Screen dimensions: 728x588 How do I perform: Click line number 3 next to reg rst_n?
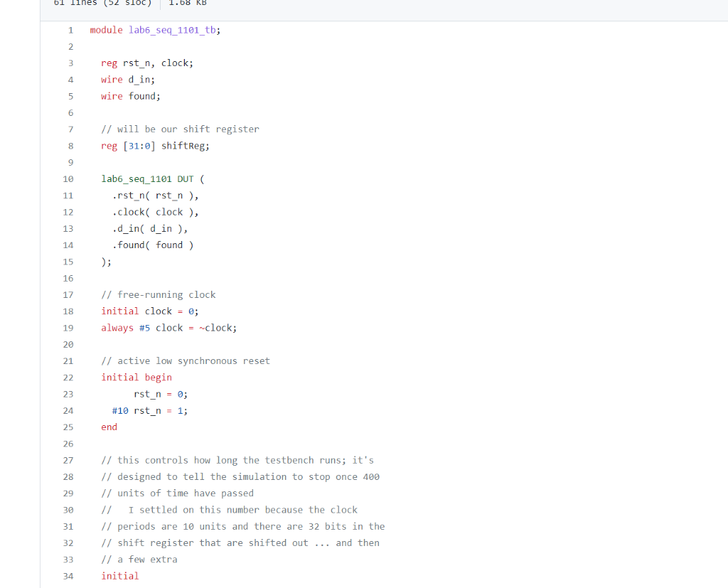tap(70, 63)
